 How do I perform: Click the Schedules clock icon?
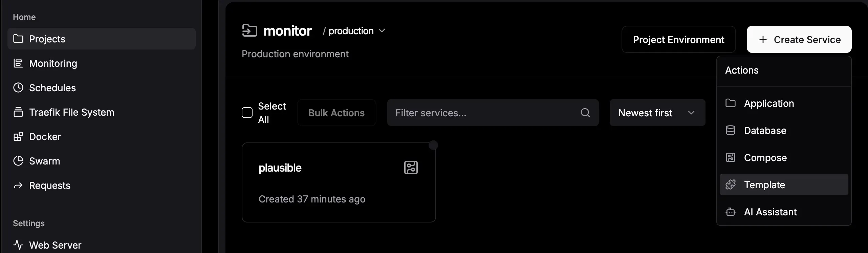click(x=18, y=88)
